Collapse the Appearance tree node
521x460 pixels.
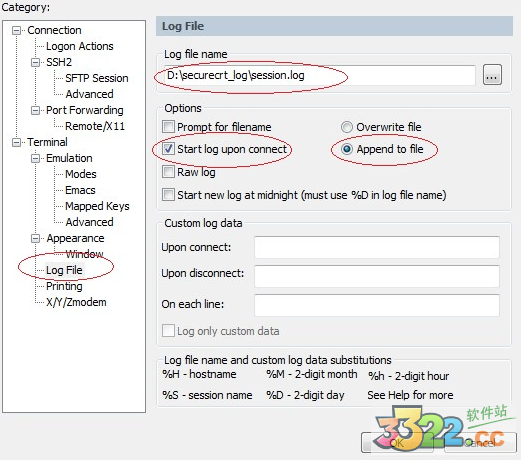click(x=35, y=238)
